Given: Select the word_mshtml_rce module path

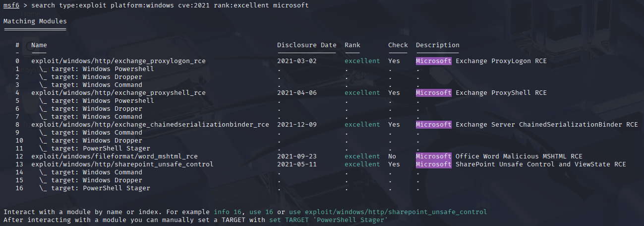Looking at the screenshot, I should pyautogui.click(x=114, y=156).
